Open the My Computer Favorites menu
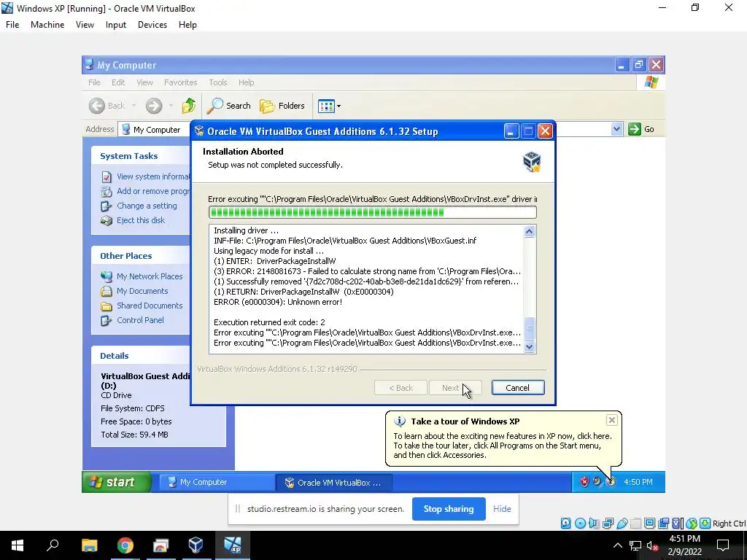Viewport: 747px width, 560px height. click(181, 82)
